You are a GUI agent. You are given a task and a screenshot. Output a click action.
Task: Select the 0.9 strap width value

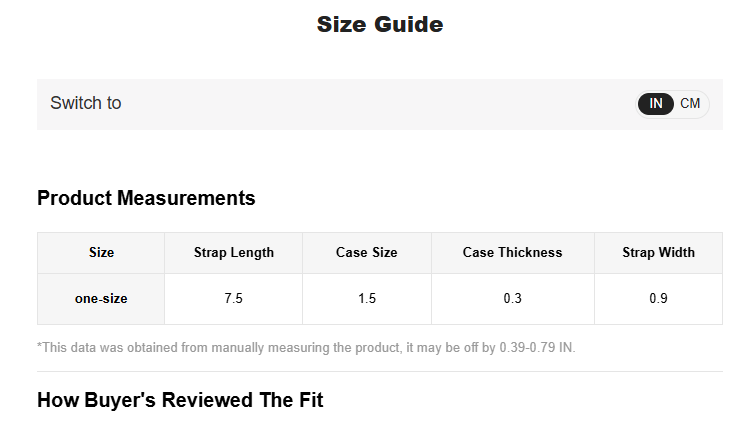[658, 299]
